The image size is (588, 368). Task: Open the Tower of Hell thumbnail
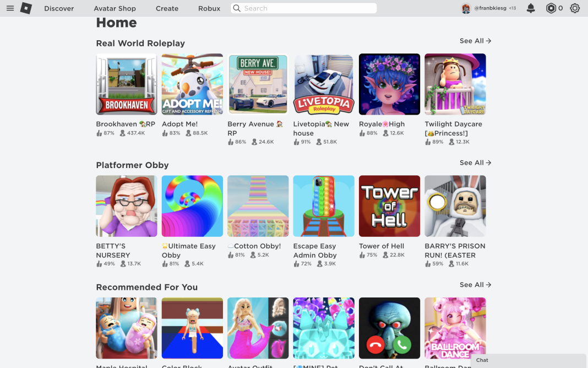389,206
